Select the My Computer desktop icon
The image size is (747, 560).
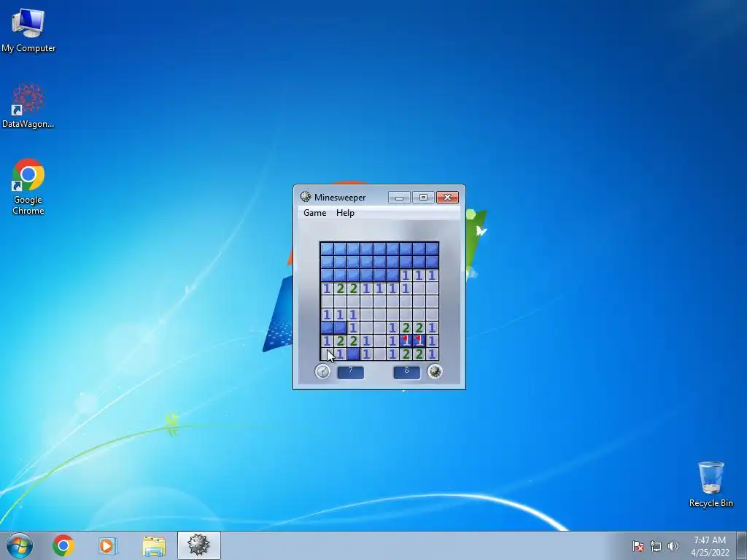click(x=28, y=31)
